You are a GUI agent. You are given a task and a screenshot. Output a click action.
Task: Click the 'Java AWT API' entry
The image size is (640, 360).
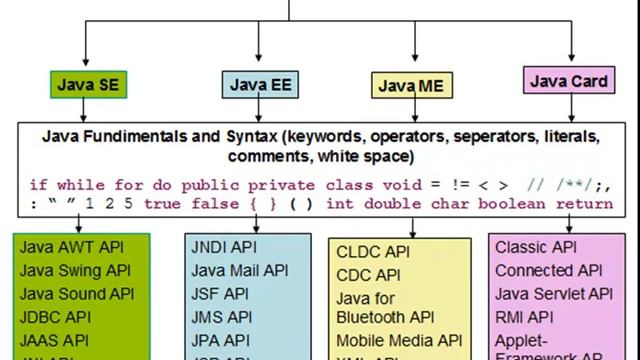coord(72,247)
